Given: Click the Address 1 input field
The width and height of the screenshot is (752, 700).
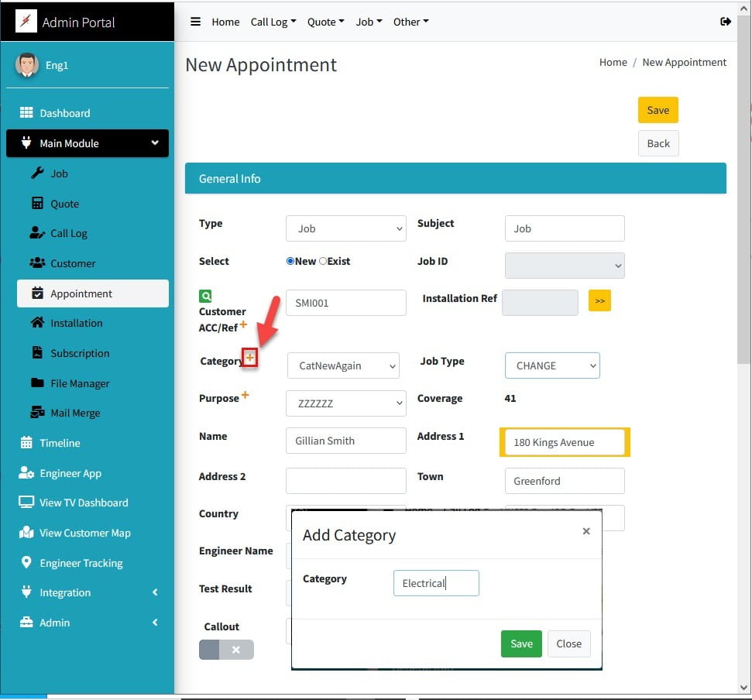Looking at the screenshot, I should [x=565, y=442].
